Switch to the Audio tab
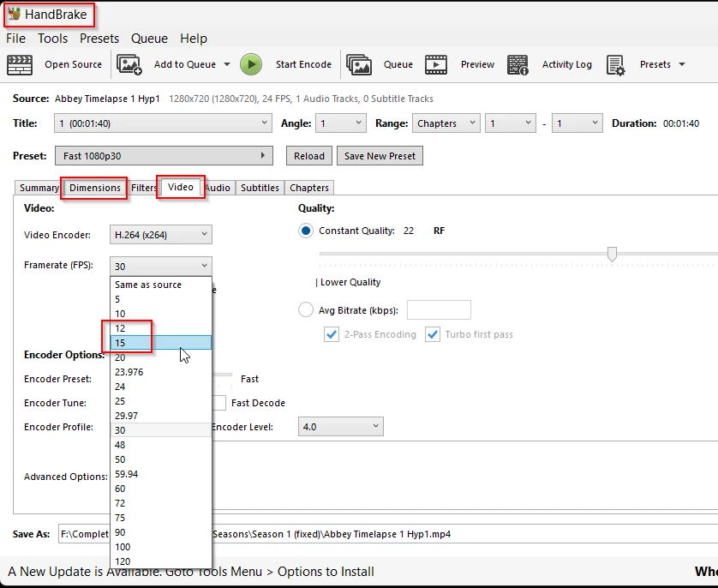Screen dimensions: 718x588 (x=217, y=188)
